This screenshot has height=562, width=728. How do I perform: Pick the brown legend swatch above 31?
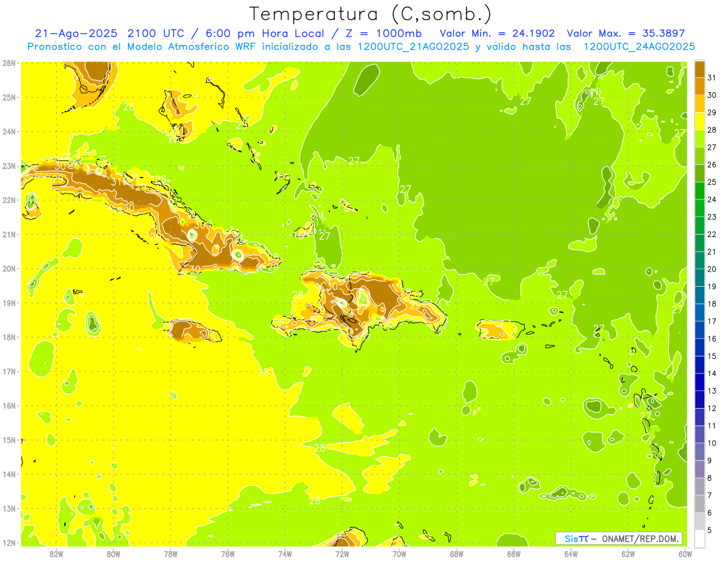click(x=699, y=69)
